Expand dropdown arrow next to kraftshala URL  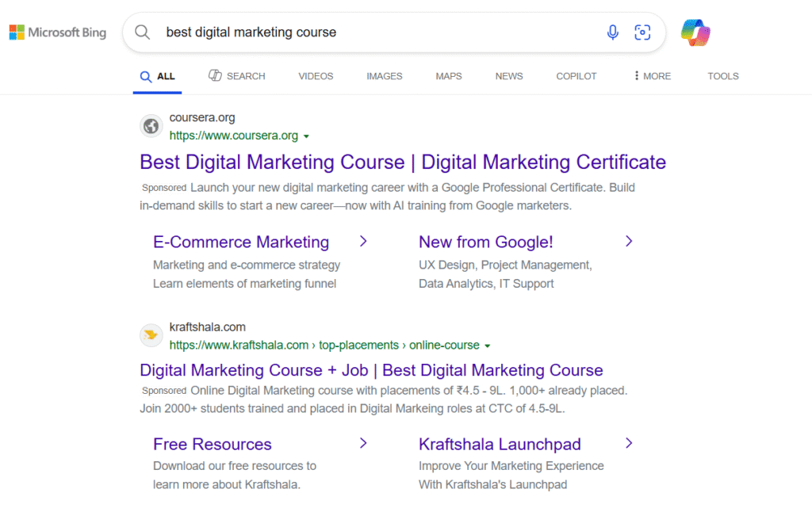[x=488, y=346]
